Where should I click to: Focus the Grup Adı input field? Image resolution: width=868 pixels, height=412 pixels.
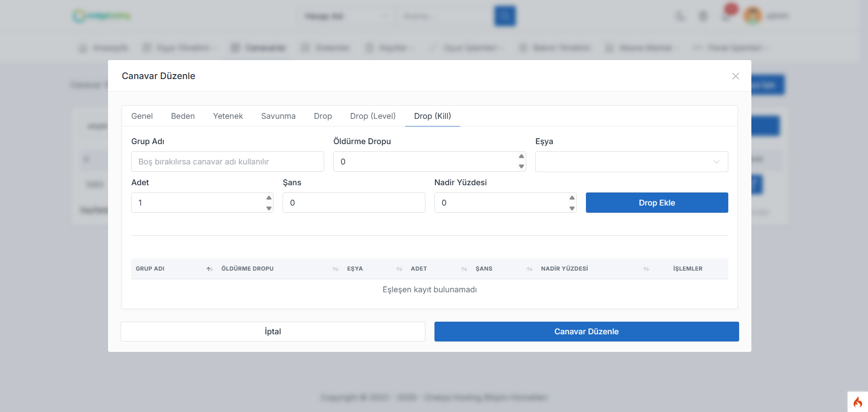tap(227, 162)
